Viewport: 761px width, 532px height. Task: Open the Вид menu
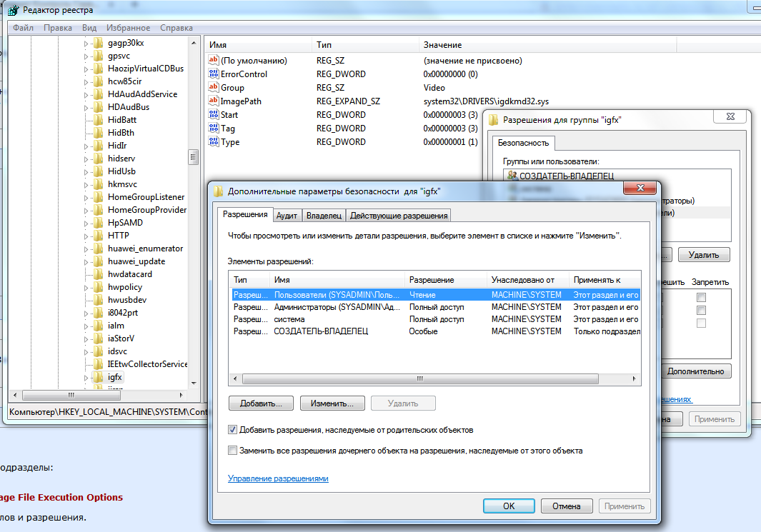[89, 28]
